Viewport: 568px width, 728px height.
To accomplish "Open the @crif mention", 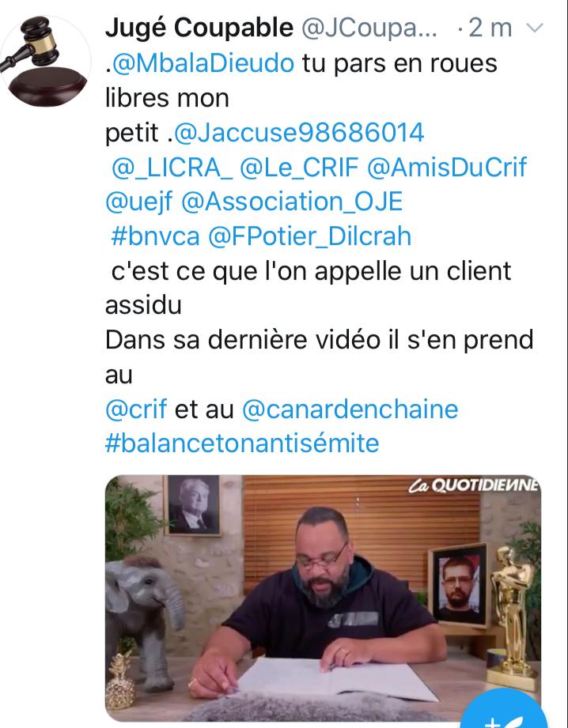I will point(136,409).
